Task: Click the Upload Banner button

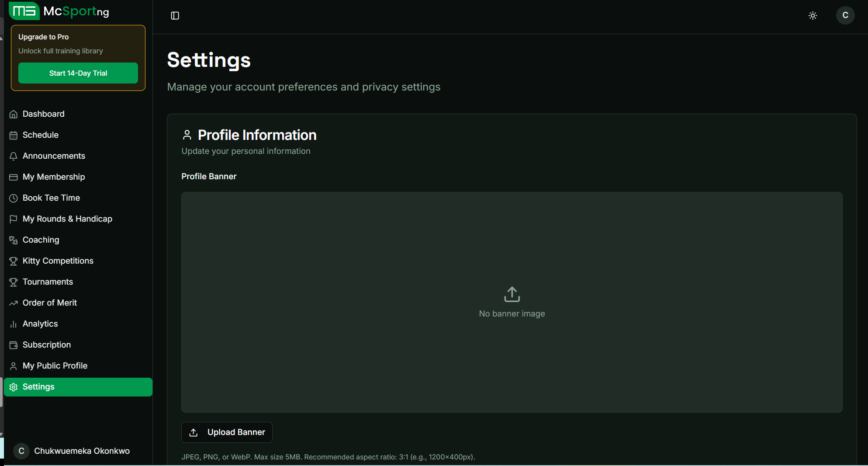Action: (x=227, y=432)
